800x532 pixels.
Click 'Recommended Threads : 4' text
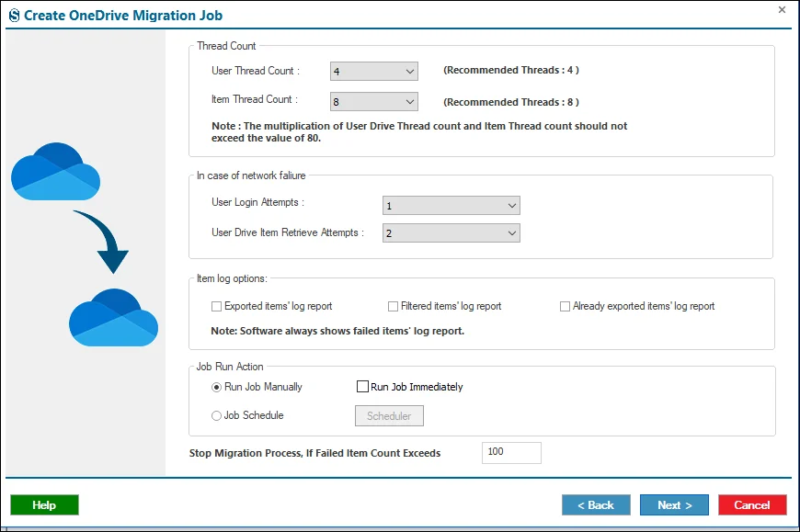point(511,71)
